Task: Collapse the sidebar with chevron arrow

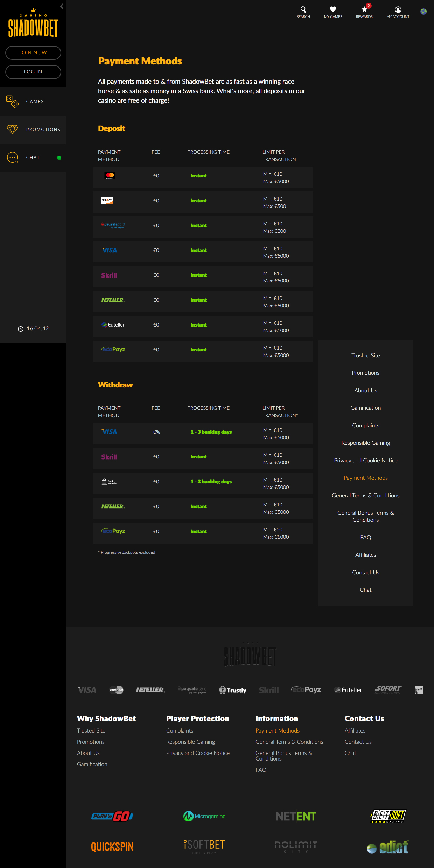Action: (x=62, y=6)
